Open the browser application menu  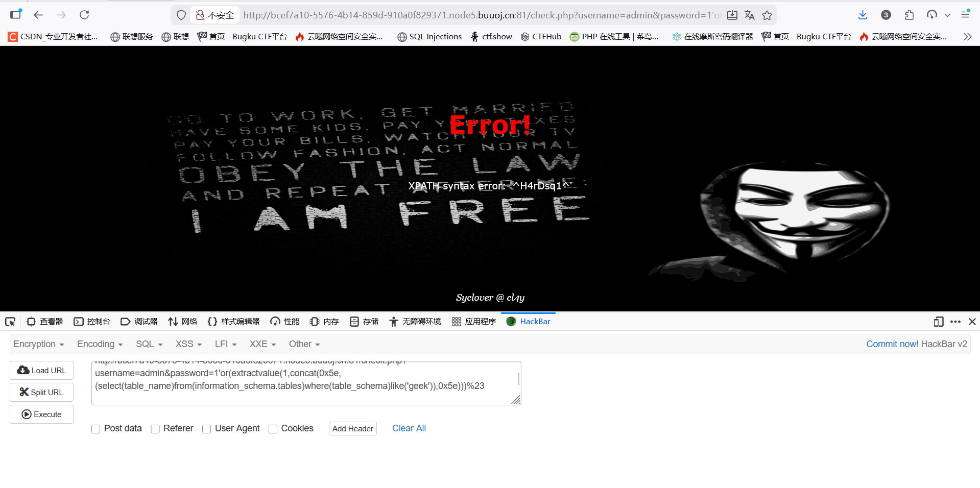point(965,14)
